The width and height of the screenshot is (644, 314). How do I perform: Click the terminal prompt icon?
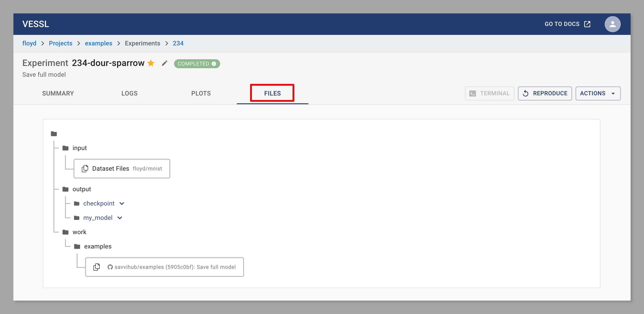[473, 93]
